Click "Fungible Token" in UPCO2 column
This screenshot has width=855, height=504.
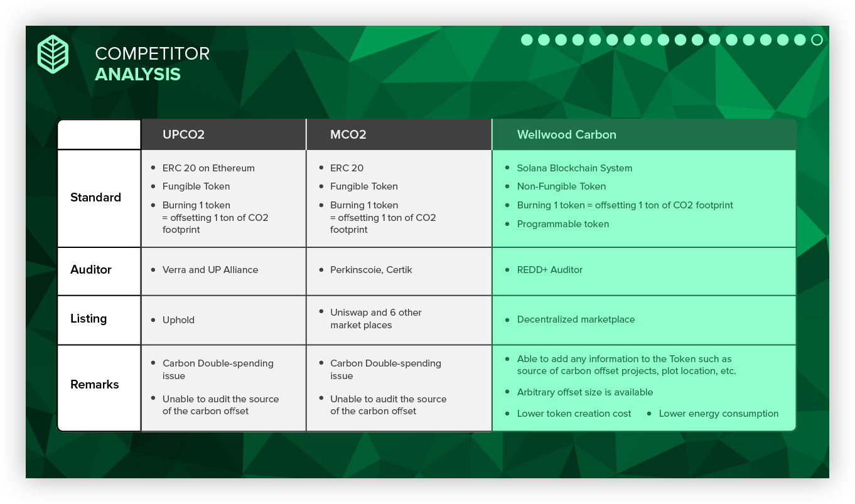click(x=196, y=186)
